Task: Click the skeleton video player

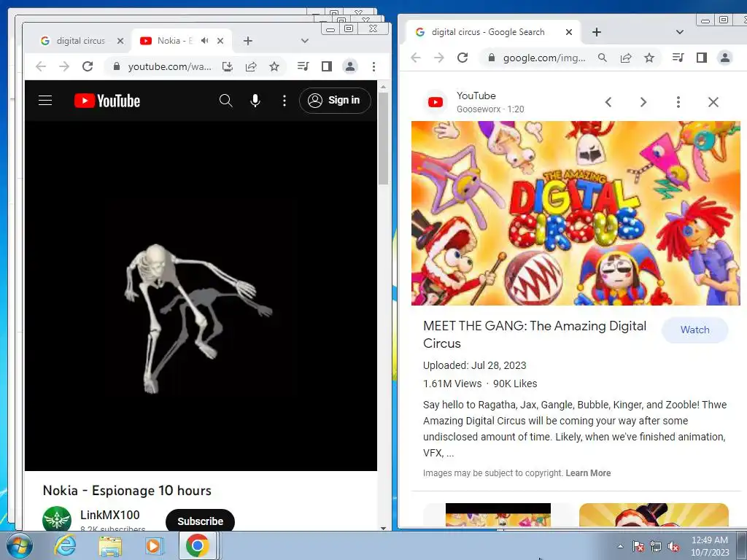Action: [x=201, y=296]
